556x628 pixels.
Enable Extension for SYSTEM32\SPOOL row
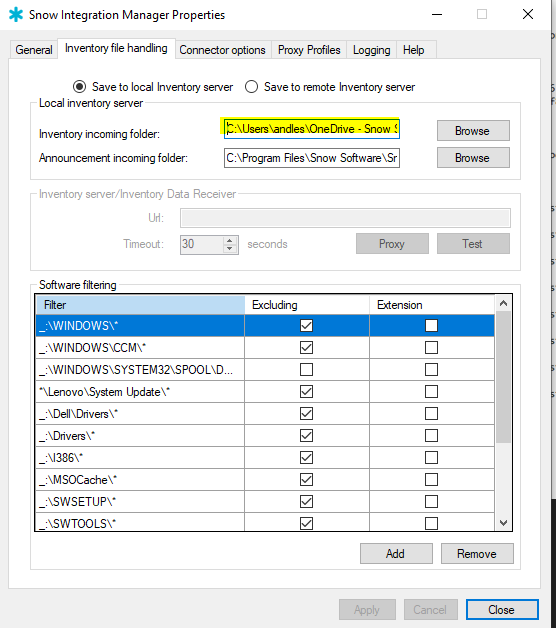point(431,370)
